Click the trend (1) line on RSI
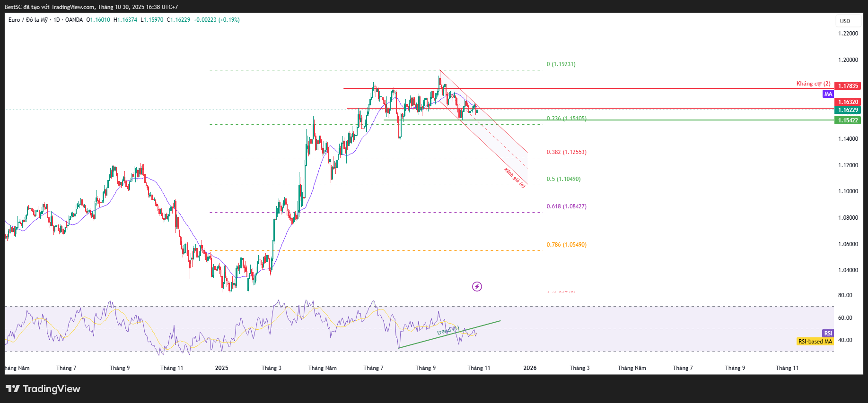The height and width of the screenshot is (403, 868). pos(448,330)
